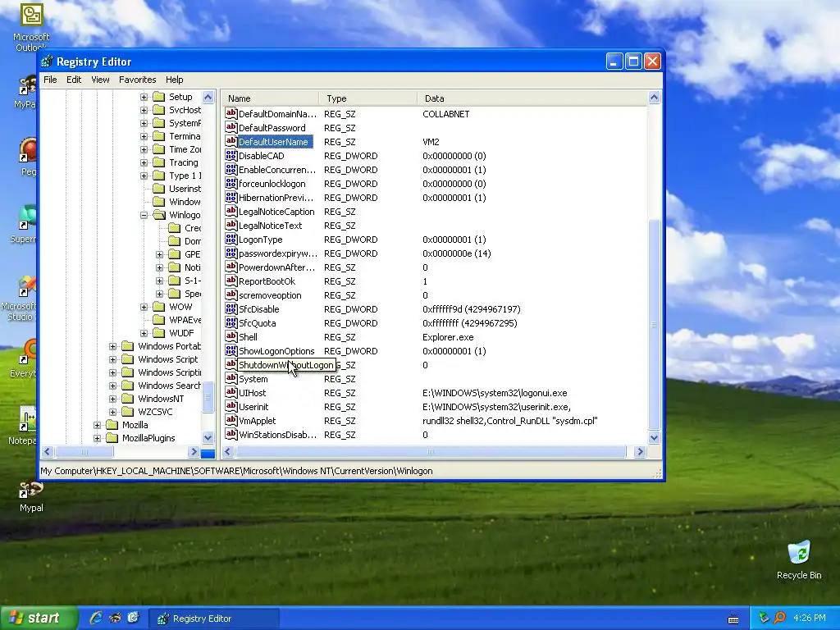Screen dimensions: 840x630
Task: Click the forceunlocklogon DWORD icon
Action: (x=231, y=183)
